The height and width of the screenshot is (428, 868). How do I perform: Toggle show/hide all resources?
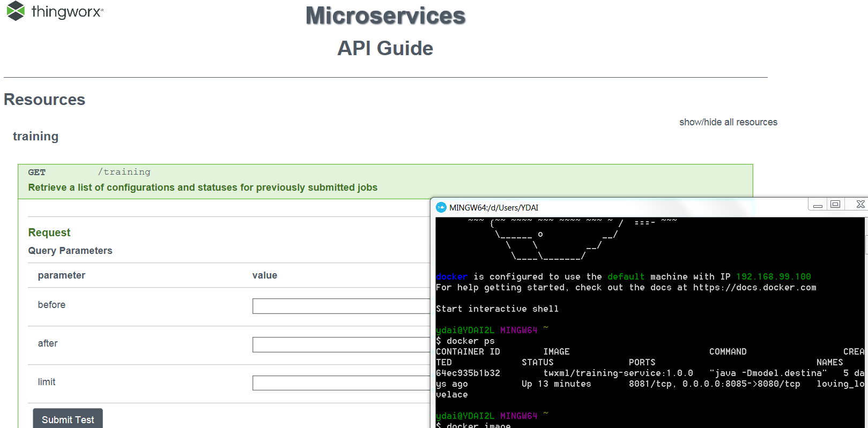[x=728, y=122]
